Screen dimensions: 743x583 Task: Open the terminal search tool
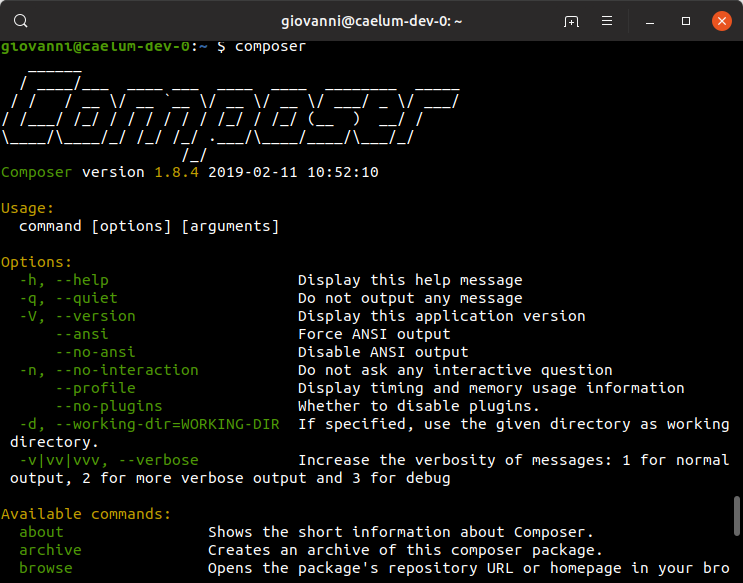(x=20, y=21)
